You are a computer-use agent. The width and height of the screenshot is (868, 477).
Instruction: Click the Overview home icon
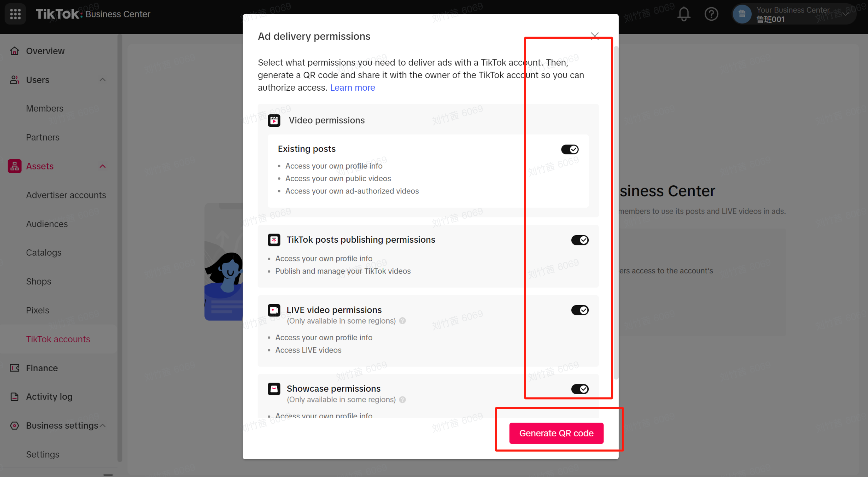[x=14, y=51]
